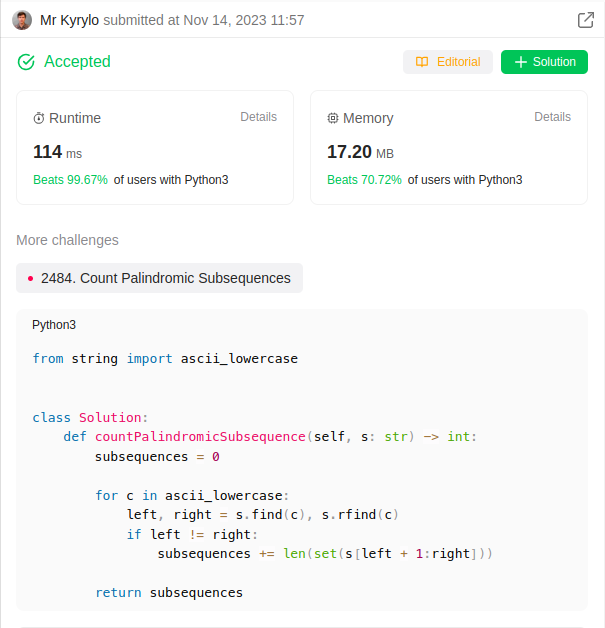Click the plus icon on Solution button
This screenshot has height=628, width=605.
520,62
